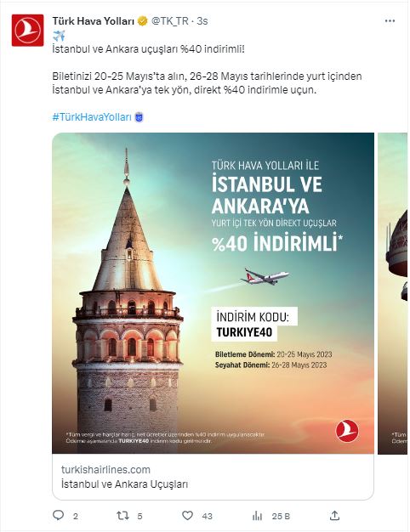This screenshot has width=410, height=532.
Task: Click the reply count number 2
Action: tap(76, 517)
